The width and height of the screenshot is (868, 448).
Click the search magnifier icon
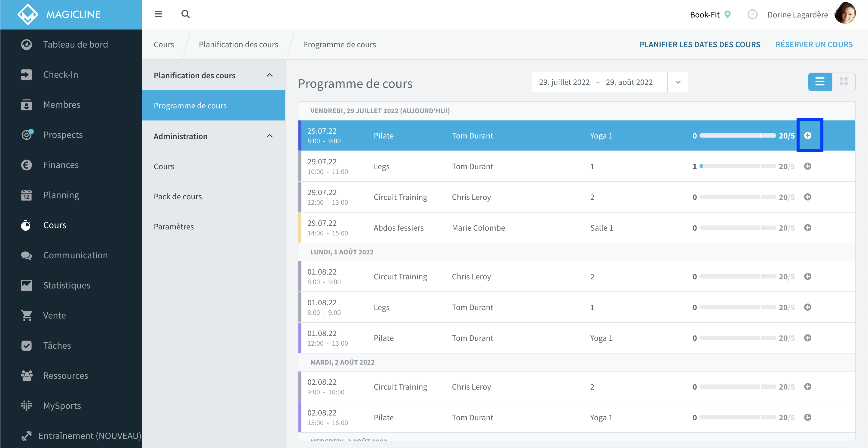pyautogui.click(x=185, y=14)
